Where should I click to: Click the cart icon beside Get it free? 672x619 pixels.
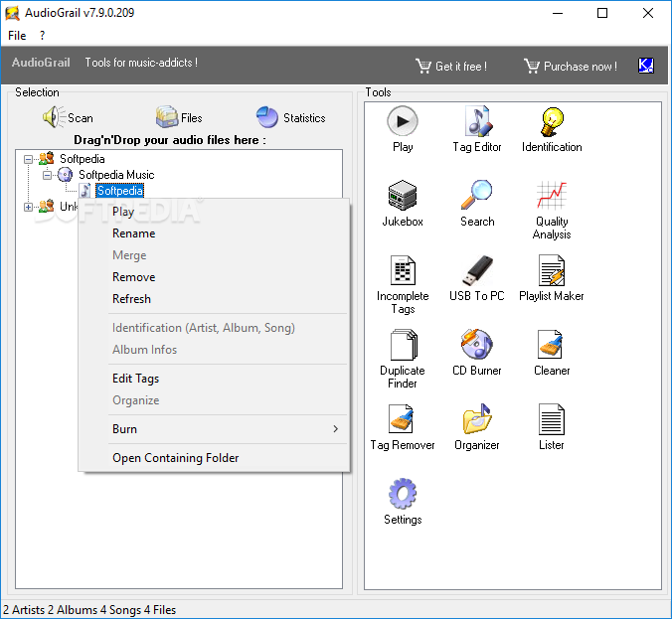(x=423, y=66)
